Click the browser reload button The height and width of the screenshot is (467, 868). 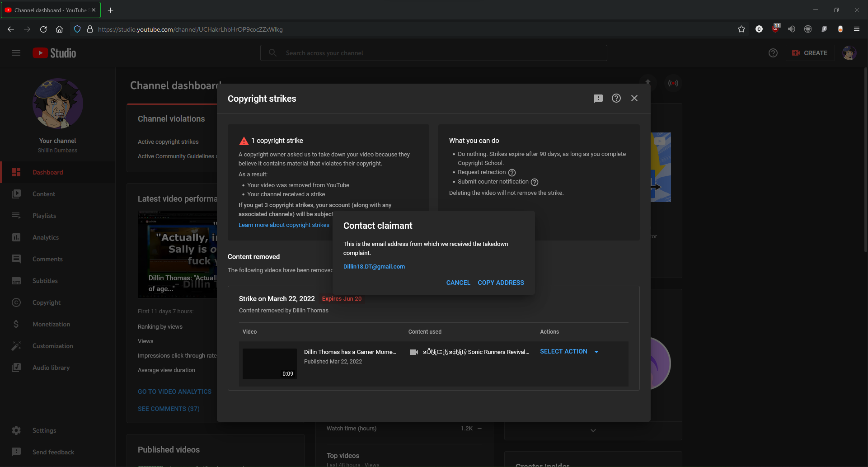pyautogui.click(x=43, y=29)
